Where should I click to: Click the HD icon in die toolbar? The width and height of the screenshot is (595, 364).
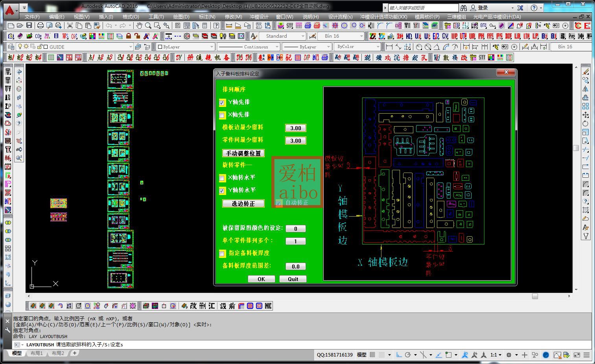[x=409, y=36]
